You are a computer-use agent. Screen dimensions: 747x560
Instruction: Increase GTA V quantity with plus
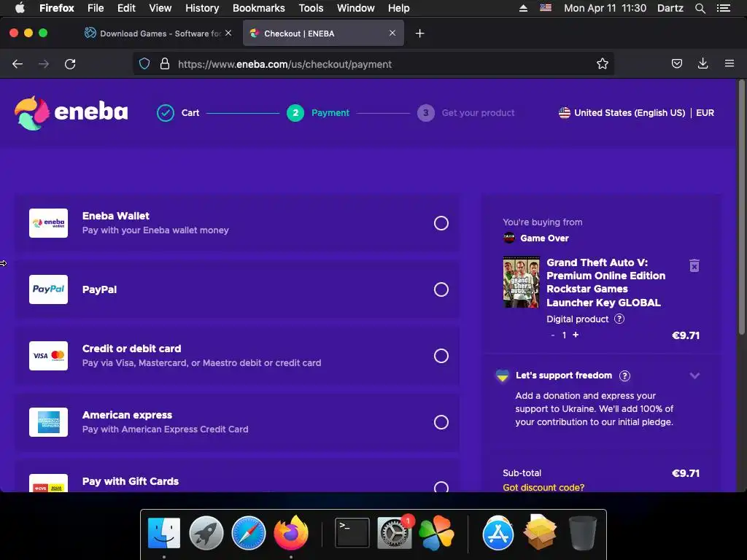coord(576,335)
